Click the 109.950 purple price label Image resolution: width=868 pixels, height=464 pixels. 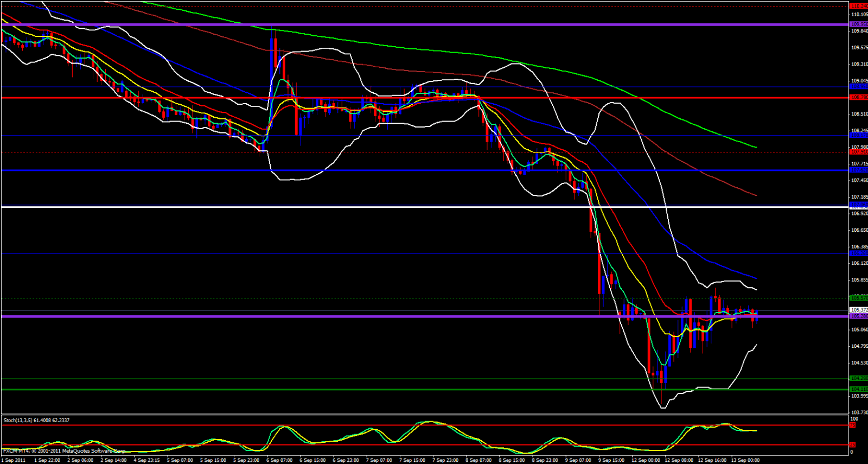858,24
